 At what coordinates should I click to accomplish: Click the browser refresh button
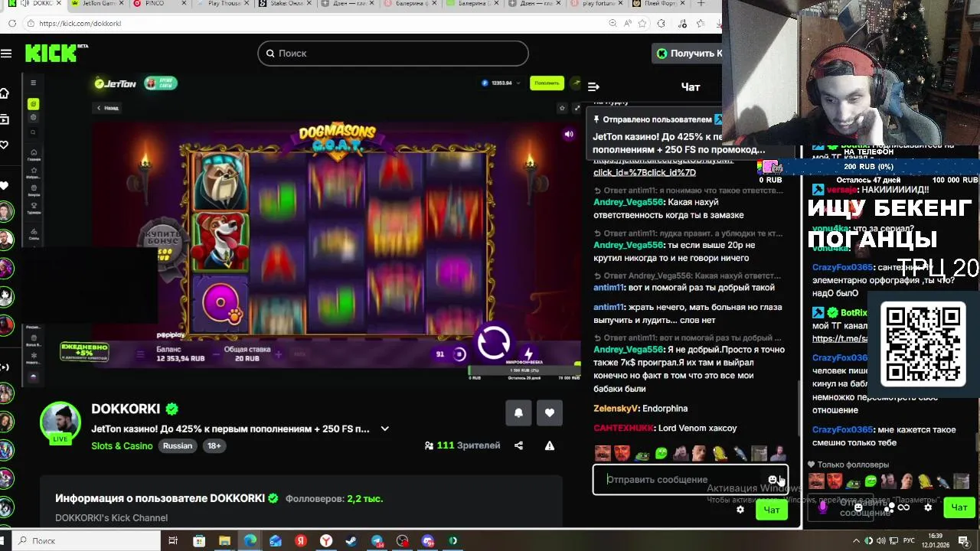(x=12, y=23)
